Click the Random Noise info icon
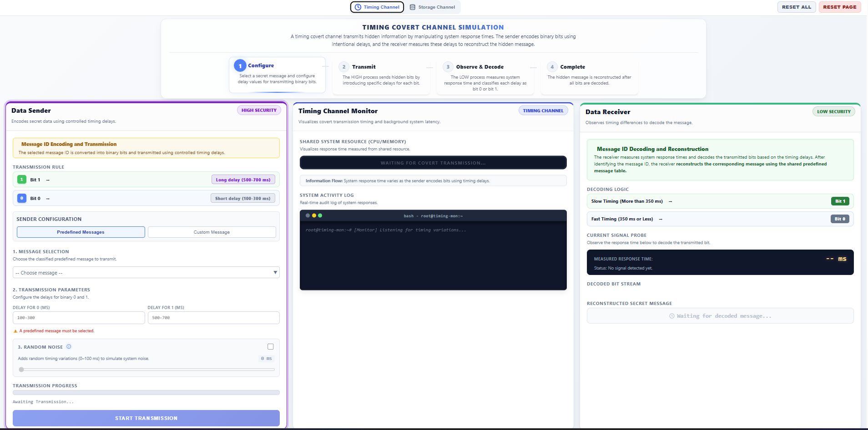 pos(69,347)
